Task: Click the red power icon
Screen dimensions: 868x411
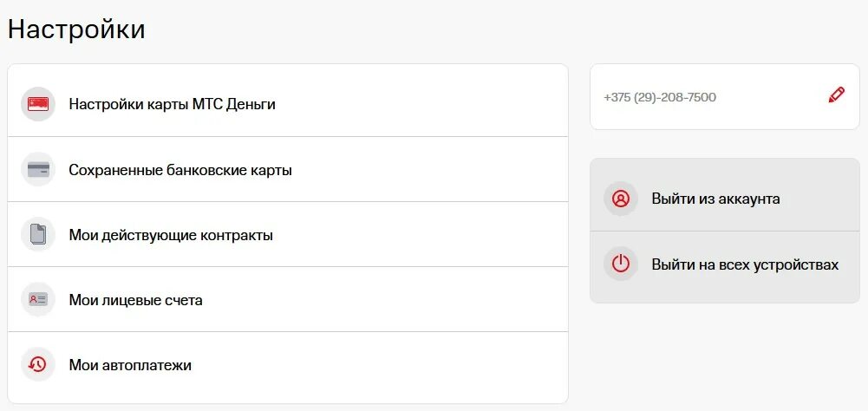Action: click(621, 264)
